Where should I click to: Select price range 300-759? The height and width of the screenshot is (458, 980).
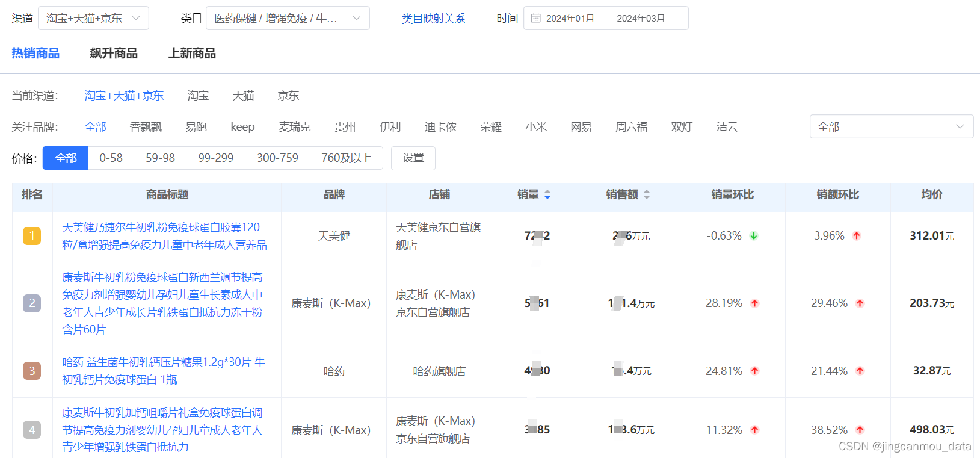(277, 158)
